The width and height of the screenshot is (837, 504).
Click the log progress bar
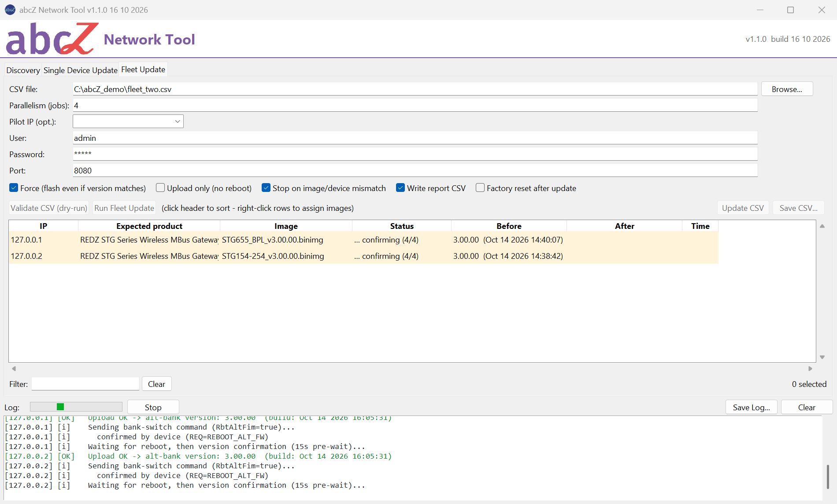pyautogui.click(x=76, y=407)
